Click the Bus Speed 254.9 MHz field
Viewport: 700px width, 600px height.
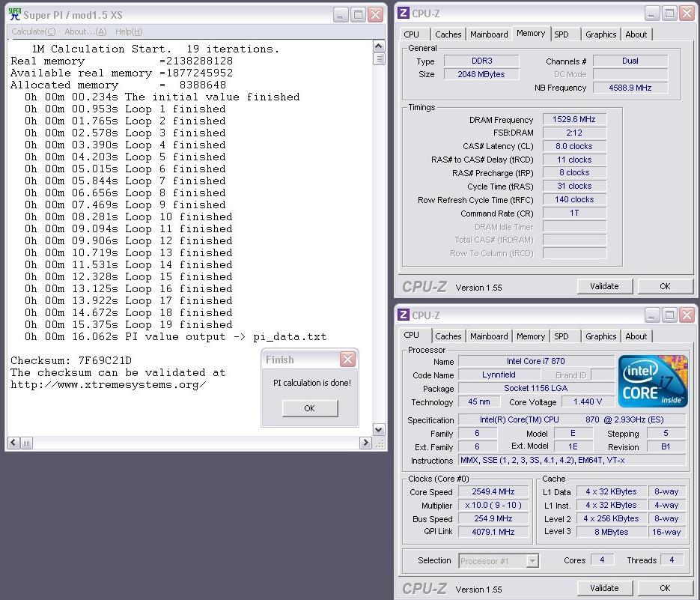(x=493, y=518)
